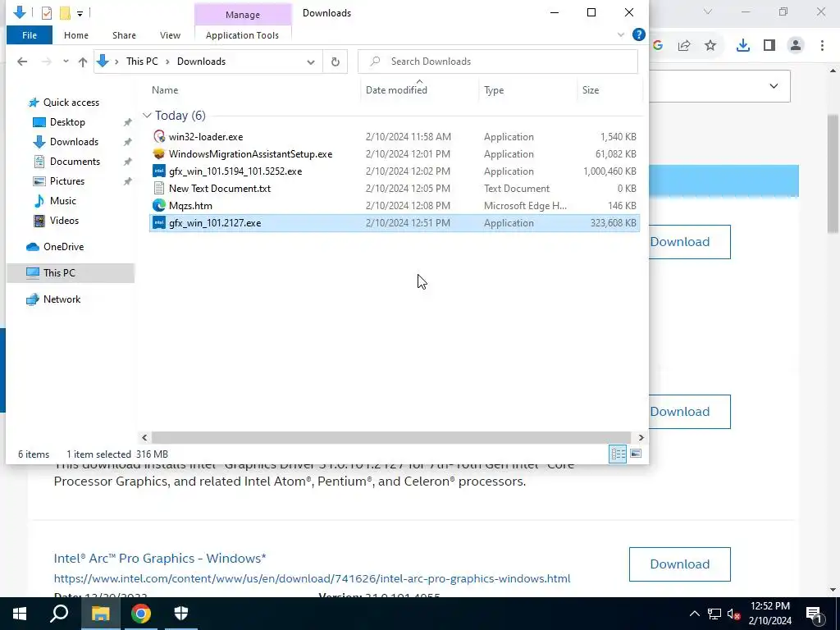Select New Text Document.txt file icon

pyautogui.click(x=159, y=189)
